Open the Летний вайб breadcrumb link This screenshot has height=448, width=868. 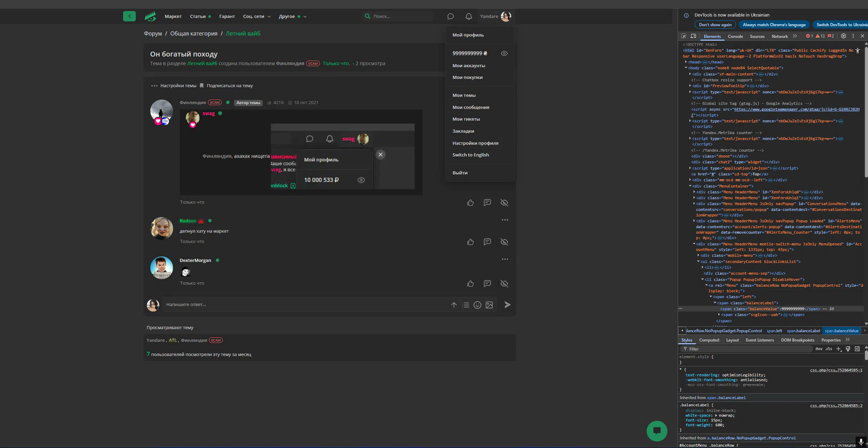click(243, 33)
